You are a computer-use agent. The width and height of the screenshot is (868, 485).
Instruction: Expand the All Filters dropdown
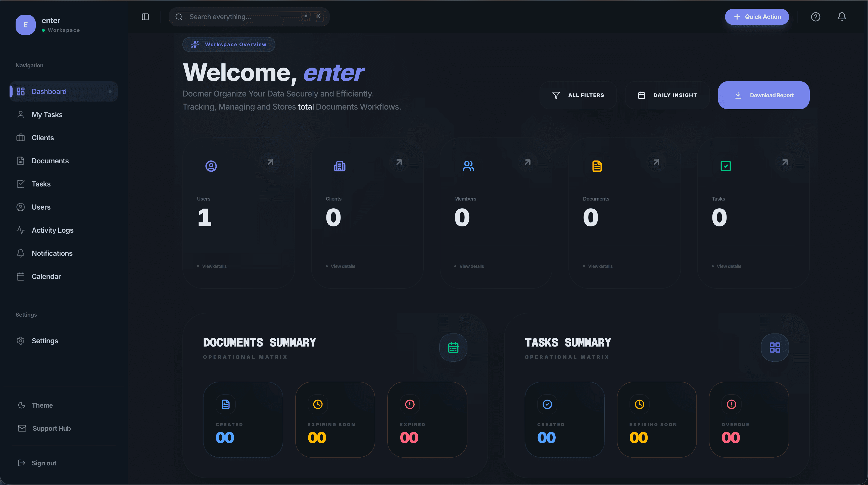[578, 95]
